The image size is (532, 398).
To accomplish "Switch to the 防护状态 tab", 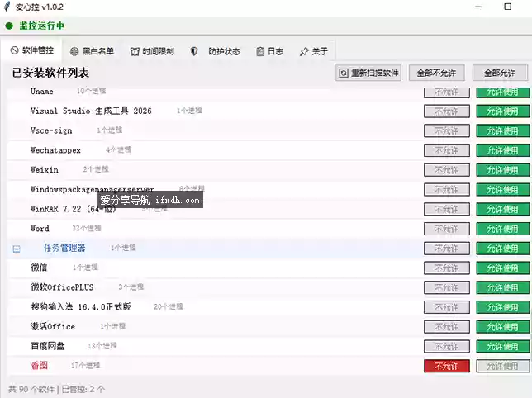I will (x=215, y=51).
